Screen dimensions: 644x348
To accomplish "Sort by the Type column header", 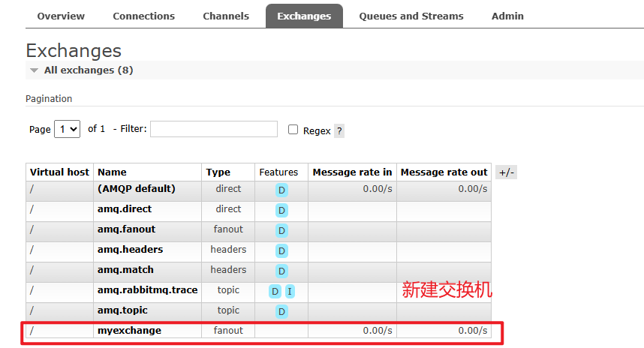I will click(x=218, y=172).
